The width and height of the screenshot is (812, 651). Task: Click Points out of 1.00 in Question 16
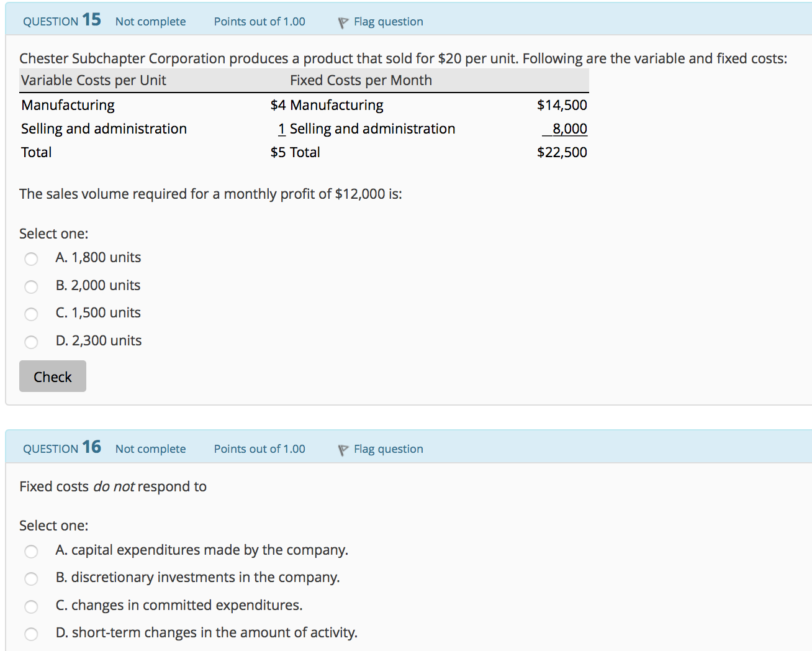(x=259, y=448)
